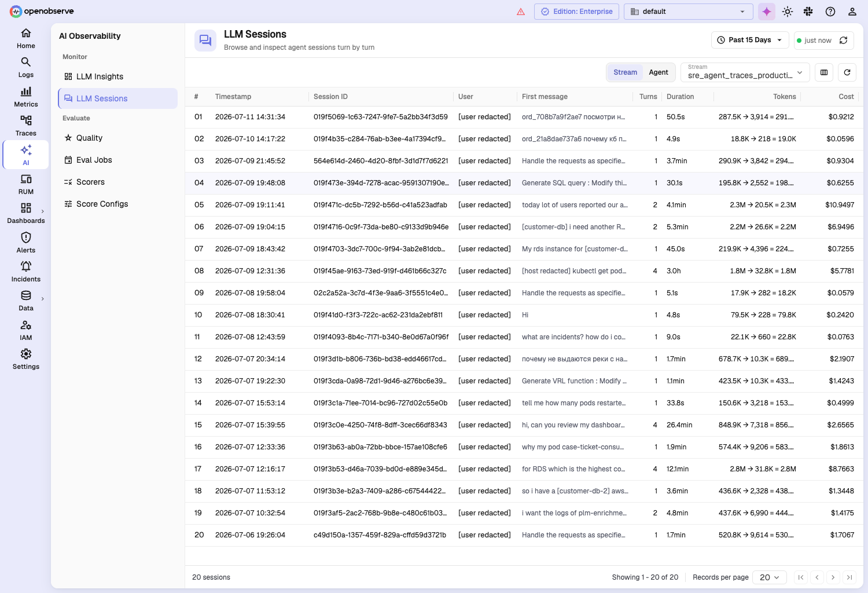
Task: Select timestamp 2026-07-07 10:32:54
Action: pyautogui.click(x=250, y=513)
